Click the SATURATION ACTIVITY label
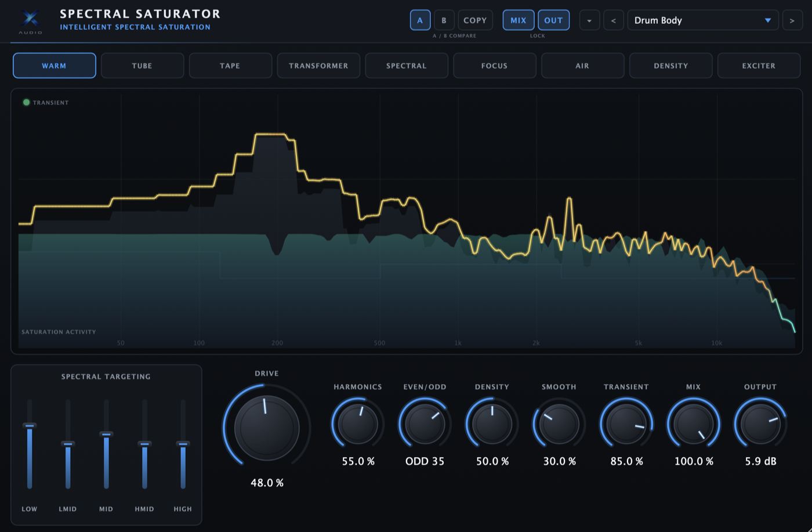Image resolution: width=812 pixels, height=532 pixels. coord(59,332)
